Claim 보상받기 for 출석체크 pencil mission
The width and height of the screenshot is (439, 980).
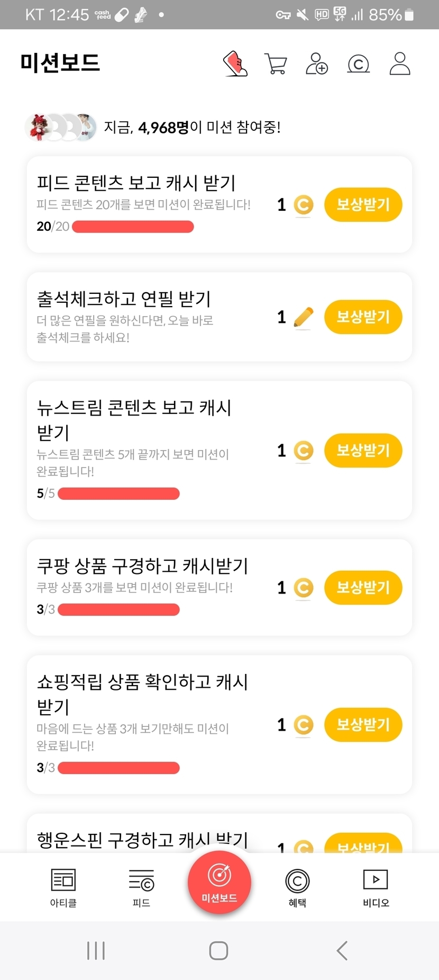click(363, 317)
